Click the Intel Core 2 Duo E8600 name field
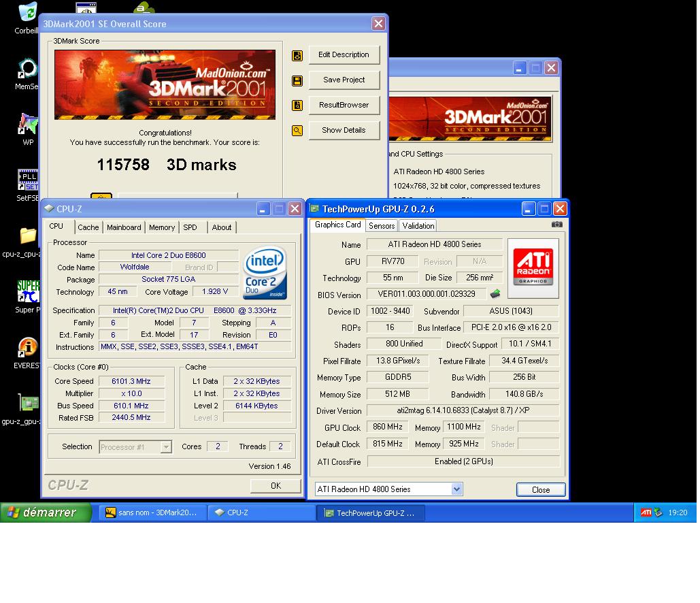 pos(169,255)
